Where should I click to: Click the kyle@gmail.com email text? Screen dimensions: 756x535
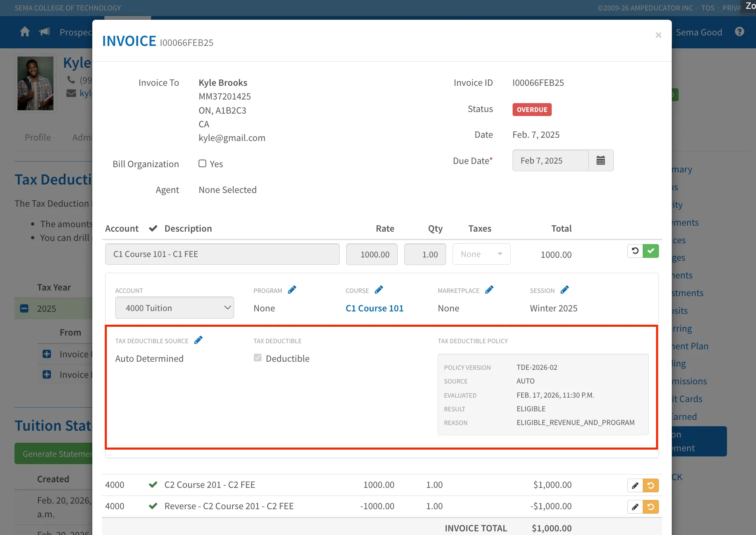232,138
